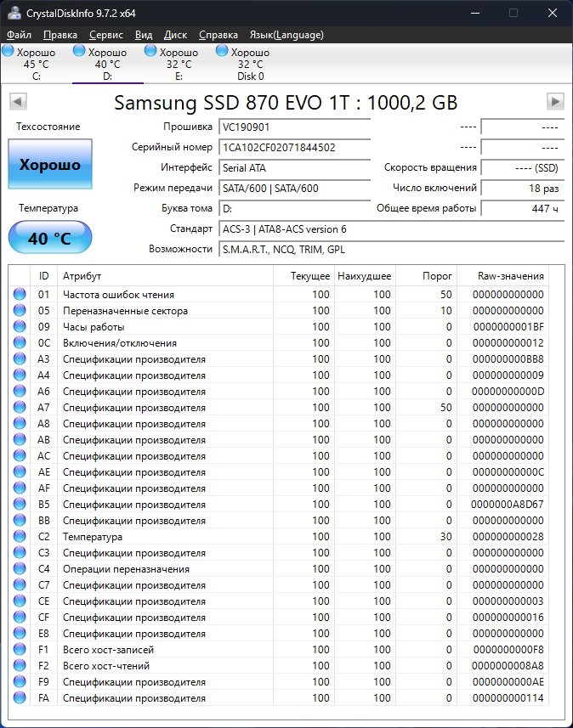Open the Сервис menu
This screenshot has width=573, height=728.
coord(106,35)
